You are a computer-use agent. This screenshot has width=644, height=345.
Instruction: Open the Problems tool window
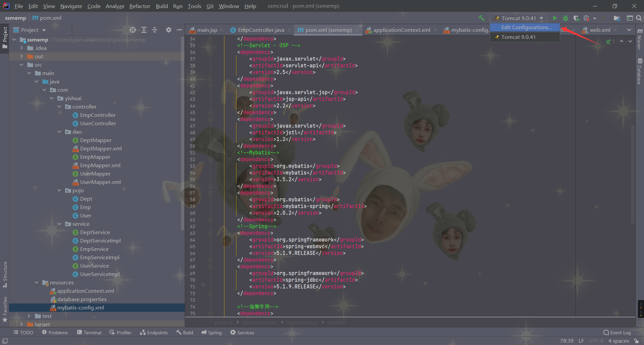tap(55, 332)
